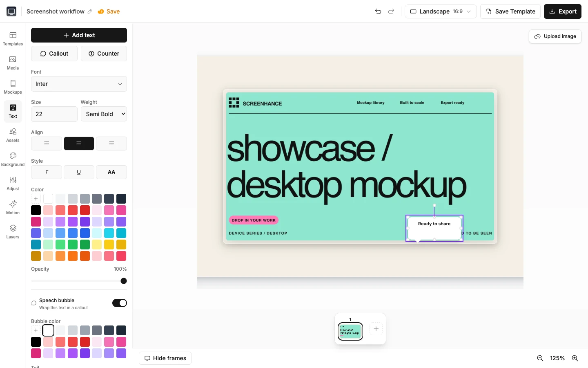Viewport: 588px width, 368px height.
Task: Open the Layers panel
Action: (x=13, y=232)
